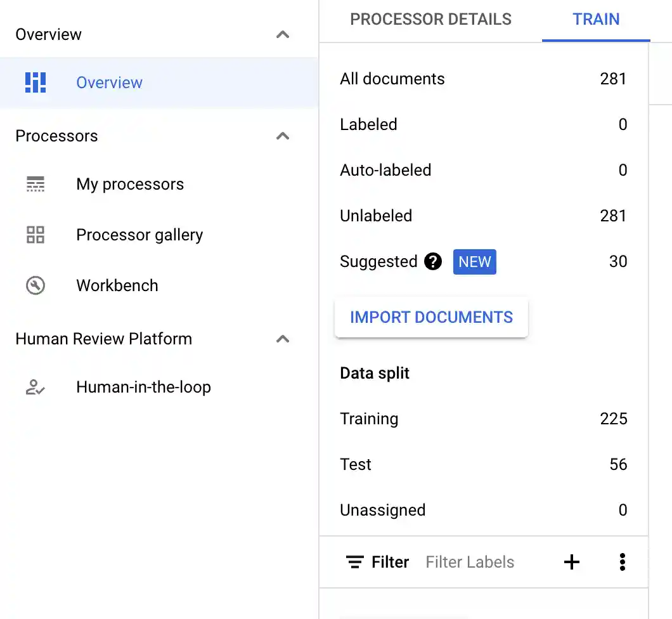Click the Import Documents button
Screen dimensions: 672x619
coord(431,317)
